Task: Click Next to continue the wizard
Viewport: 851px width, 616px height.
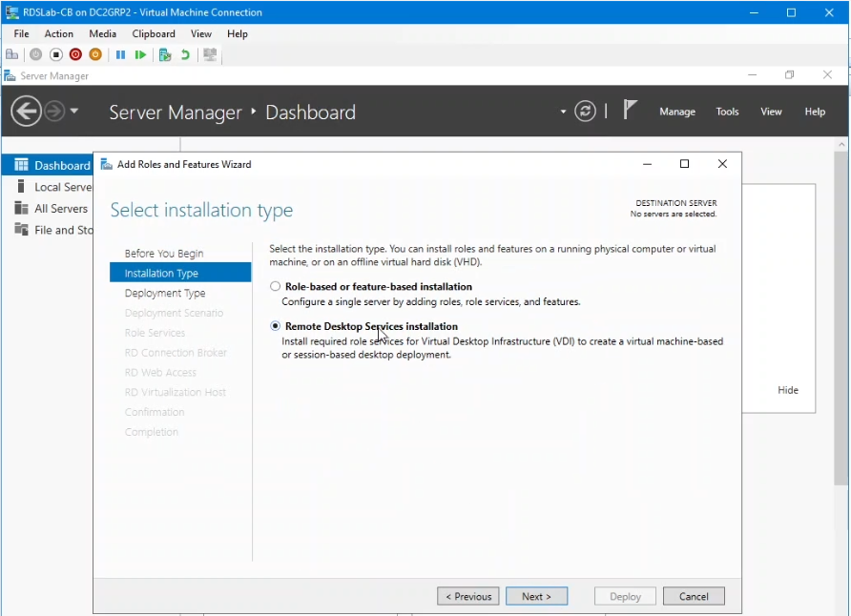Action: (x=536, y=595)
